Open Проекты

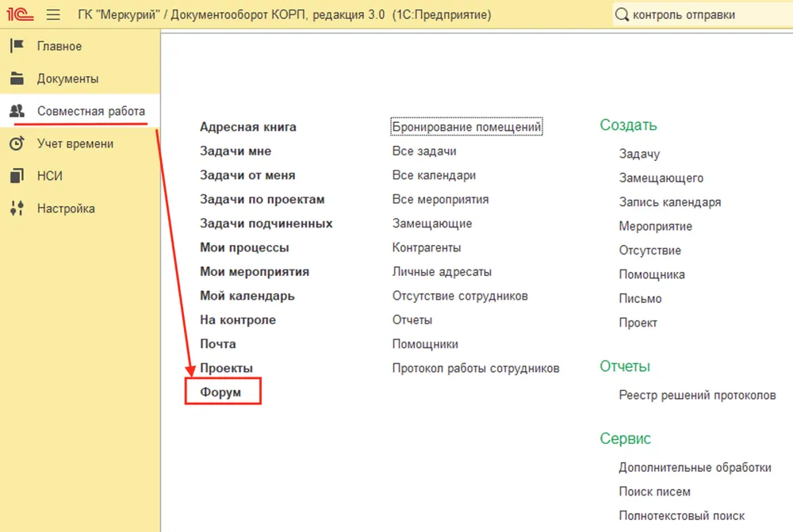click(226, 368)
